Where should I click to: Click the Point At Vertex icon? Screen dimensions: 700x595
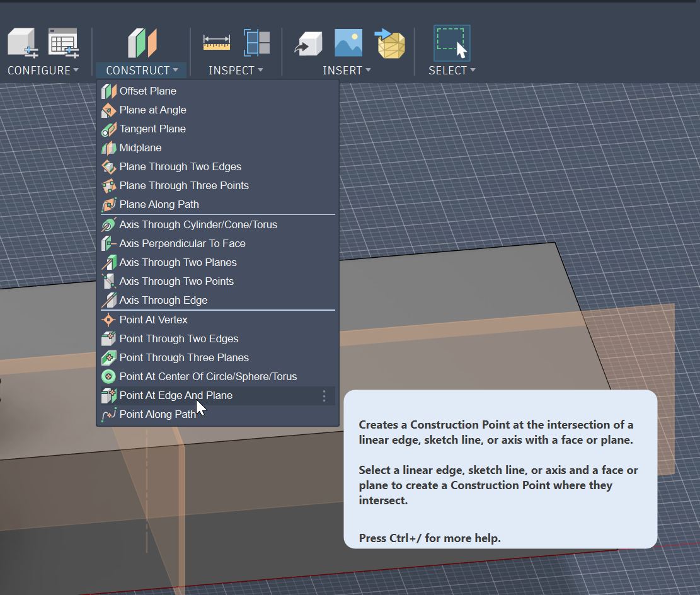[x=108, y=320]
